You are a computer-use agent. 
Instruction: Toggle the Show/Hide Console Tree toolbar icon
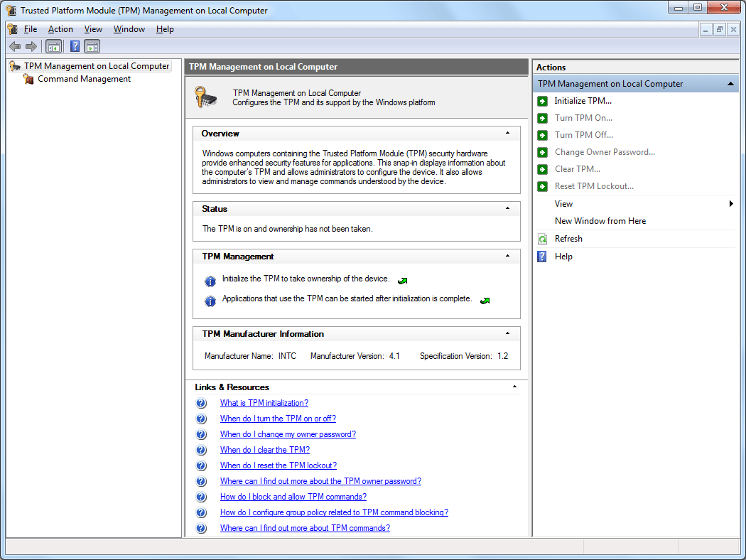coord(54,47)
